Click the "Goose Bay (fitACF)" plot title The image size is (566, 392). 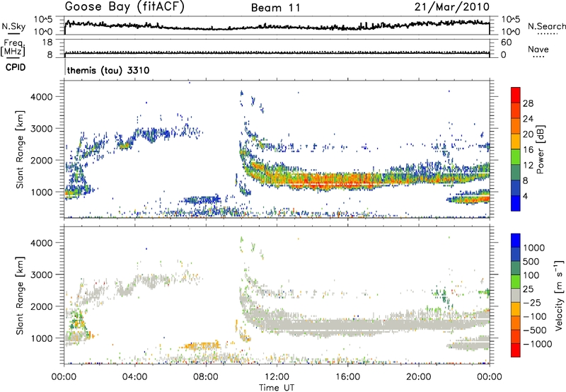pyautogui.click(x=125, y=6)
